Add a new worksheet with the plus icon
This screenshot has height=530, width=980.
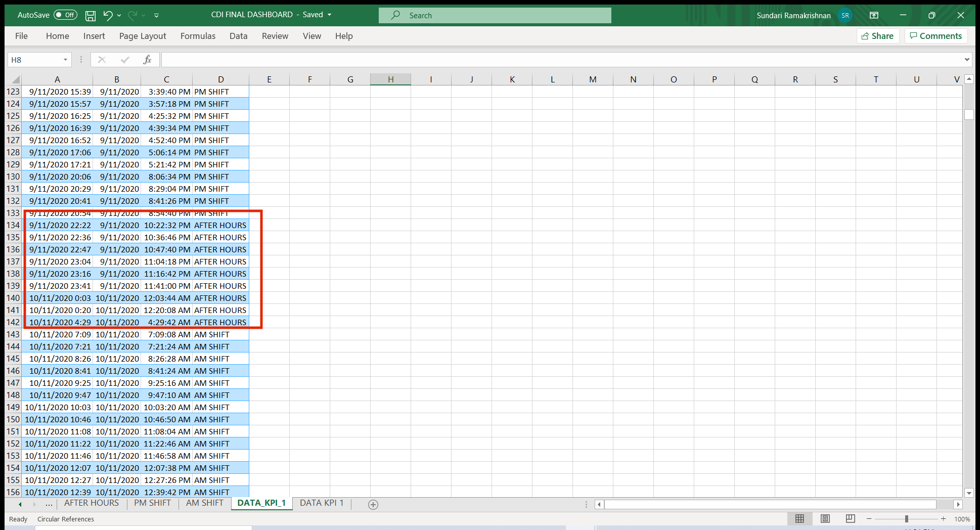373,504
